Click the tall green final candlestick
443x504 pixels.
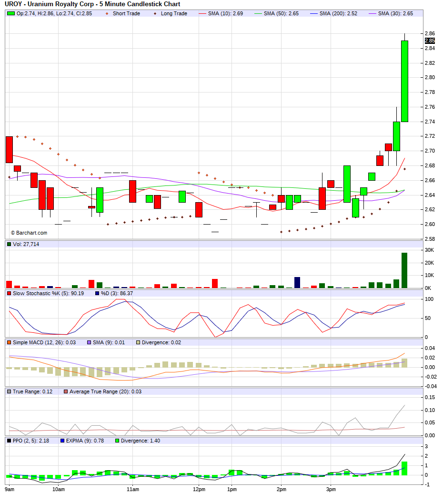404,82
